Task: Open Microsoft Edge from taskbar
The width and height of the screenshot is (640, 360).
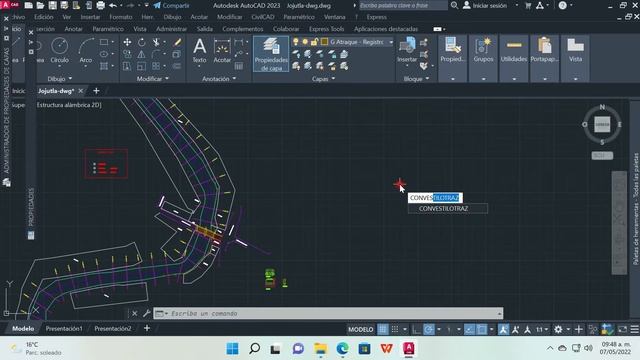Action: [342, 348]
